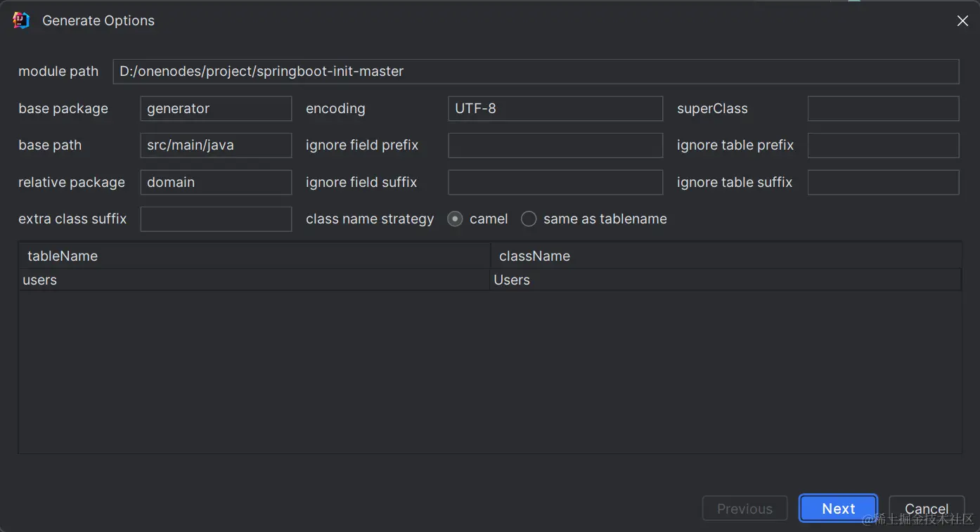
Task: Focus the ignore table suffix input
Action: pos(883,183)
